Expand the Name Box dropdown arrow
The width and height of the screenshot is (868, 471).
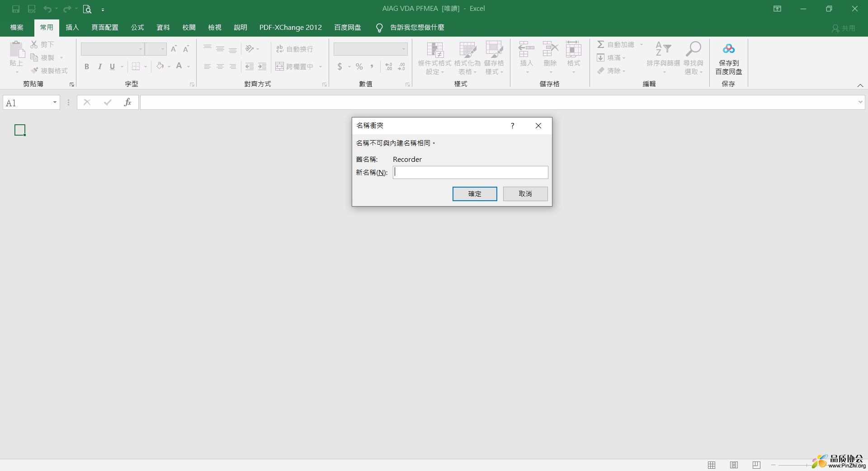pos(55,103)
